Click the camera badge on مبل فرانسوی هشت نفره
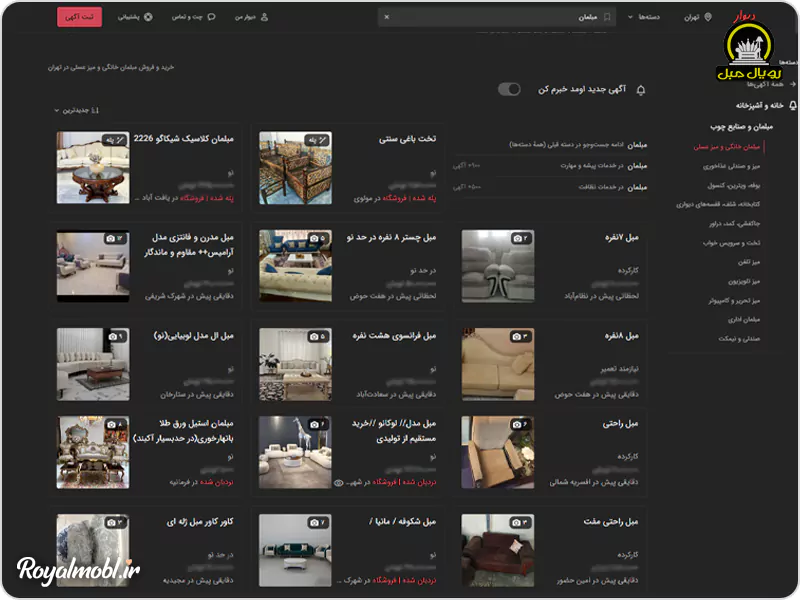Screen dimensions: 800x600 (318, 336)
